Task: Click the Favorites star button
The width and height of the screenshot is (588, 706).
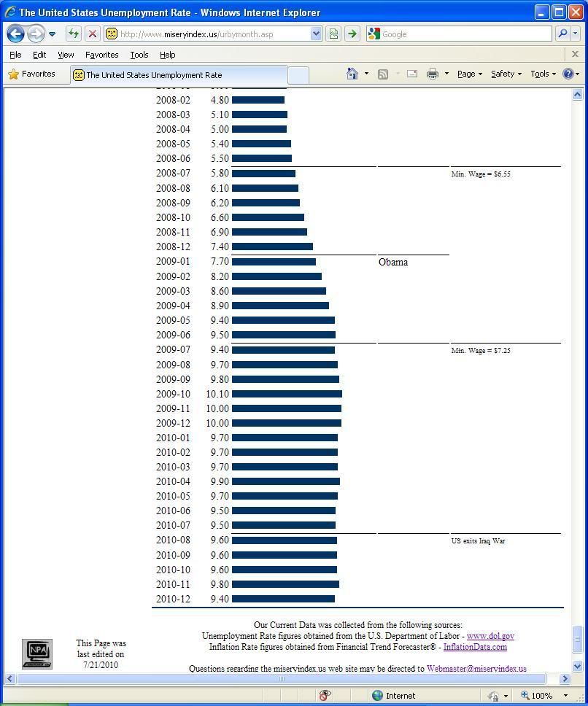Action: 31,74
